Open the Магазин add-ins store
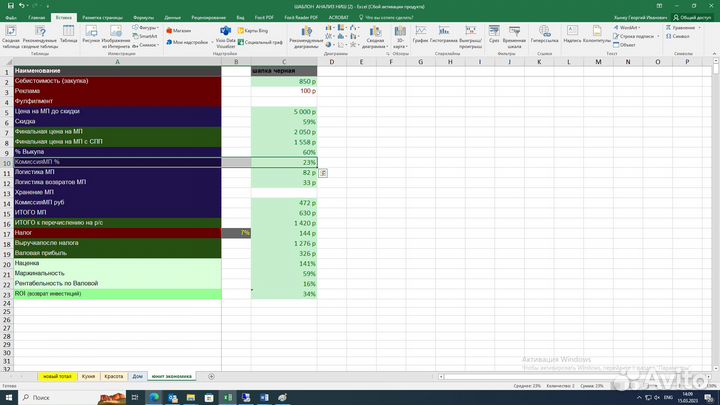 click(x=179, y=30)
